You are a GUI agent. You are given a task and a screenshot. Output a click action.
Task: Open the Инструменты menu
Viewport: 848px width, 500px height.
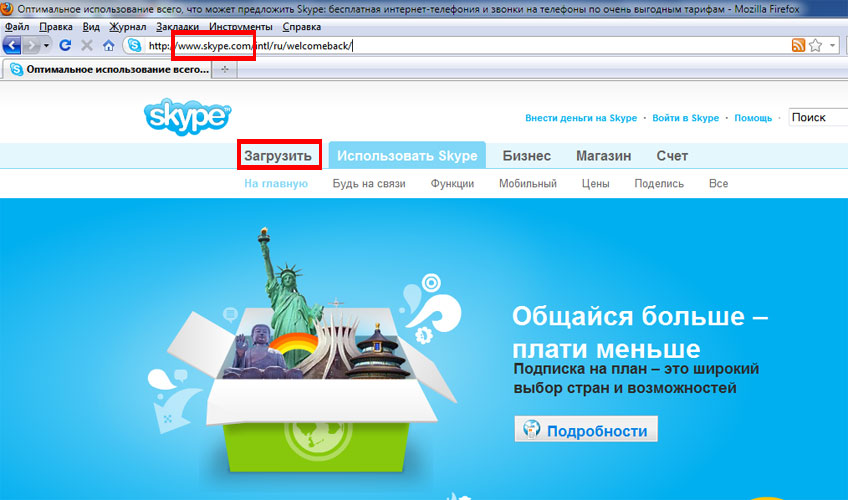click(x=241, y=26)
